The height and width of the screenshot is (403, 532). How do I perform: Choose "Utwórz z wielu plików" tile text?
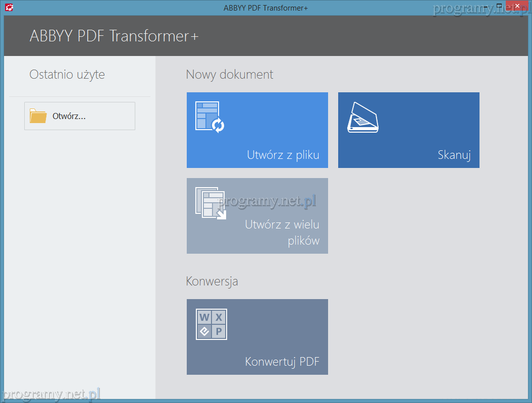click(282, 233)
